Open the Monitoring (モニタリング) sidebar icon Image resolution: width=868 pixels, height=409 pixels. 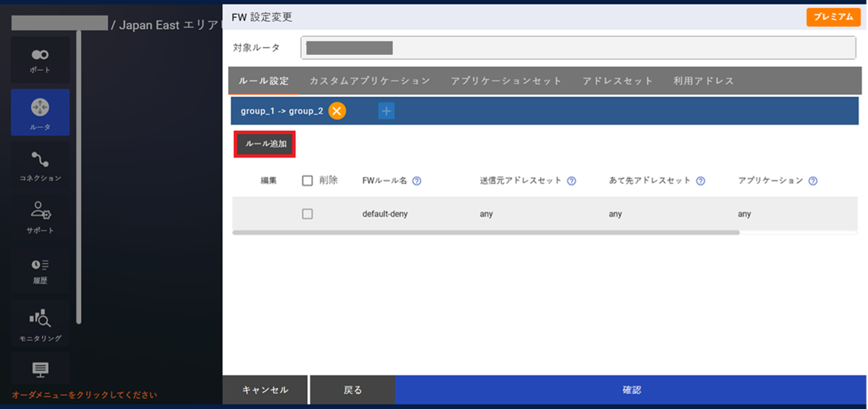point(40,323)
